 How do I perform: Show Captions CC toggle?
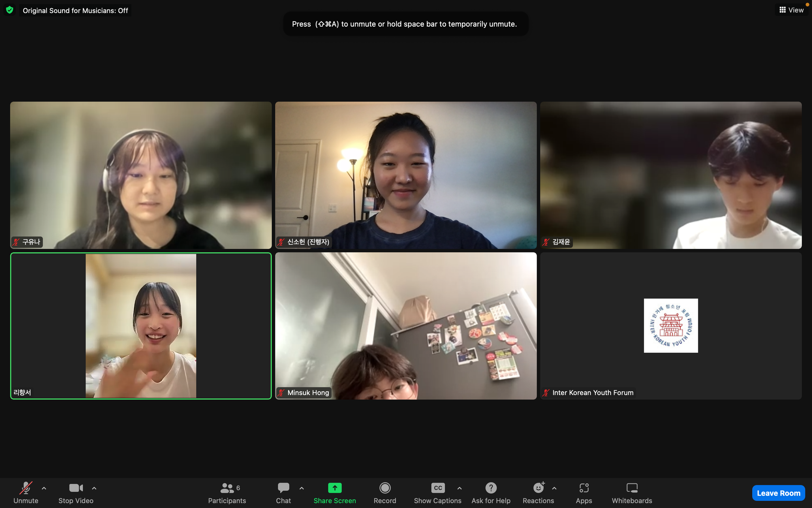point(438,488)
